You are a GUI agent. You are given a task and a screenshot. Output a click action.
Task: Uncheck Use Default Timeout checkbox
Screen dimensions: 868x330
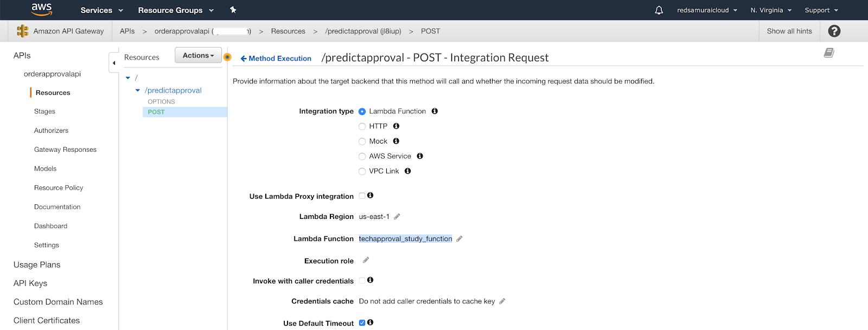point(362,322)
